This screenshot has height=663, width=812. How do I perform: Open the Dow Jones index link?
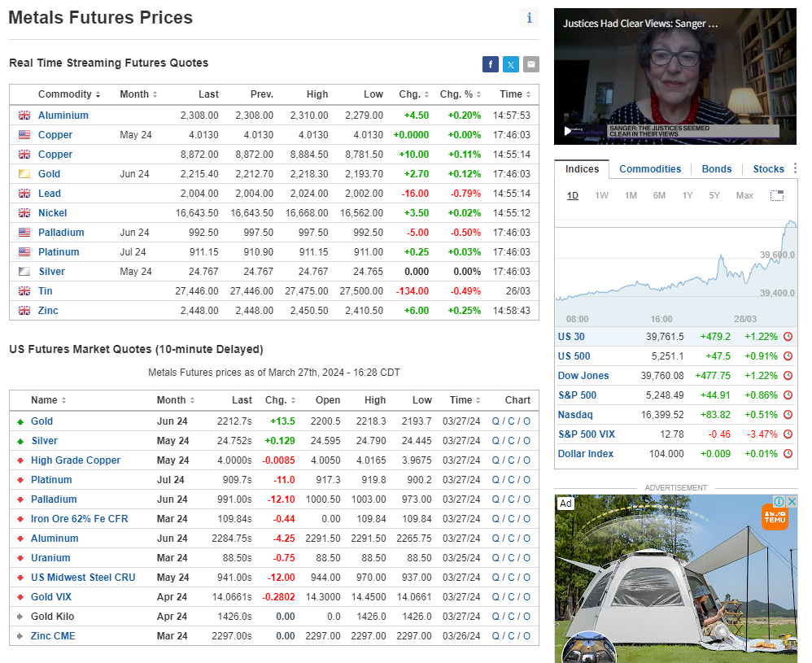click(583, 376)
